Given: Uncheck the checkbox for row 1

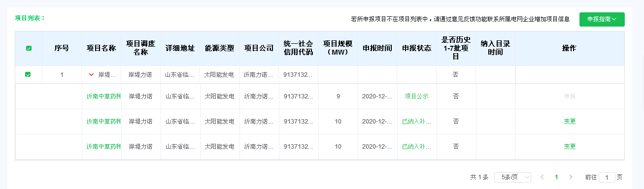Looking at the screenshot, I should (x=28, y=74).
